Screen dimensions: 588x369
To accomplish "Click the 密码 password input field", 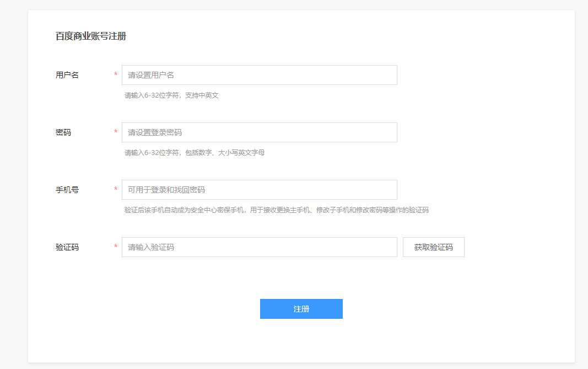I will coord(259,132).
